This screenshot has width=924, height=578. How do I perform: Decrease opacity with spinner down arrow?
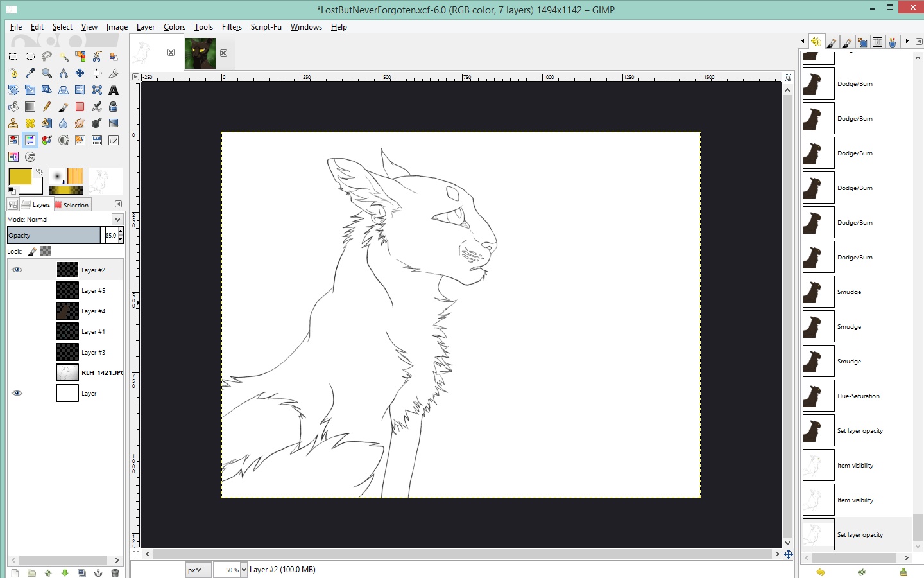pyautogui.click(x=120, y=239)
